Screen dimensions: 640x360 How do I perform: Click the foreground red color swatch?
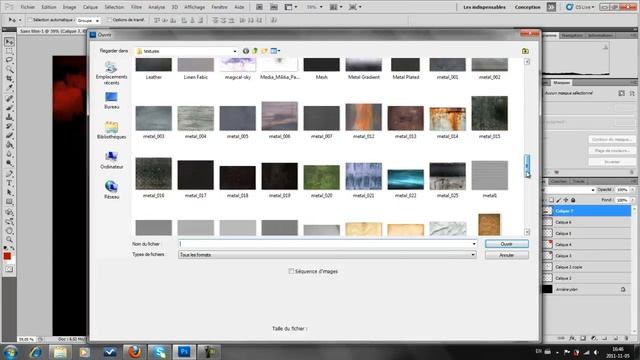7,256
